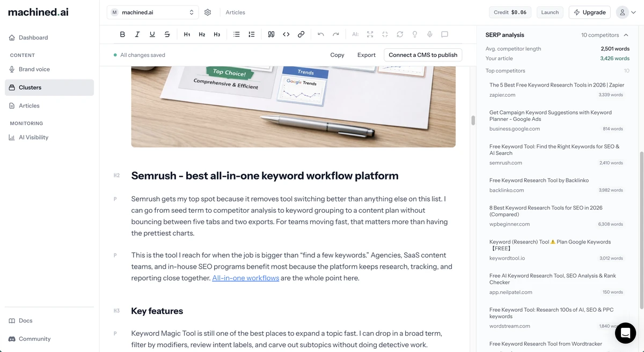This screenshot has height=352, width=644.
Task: Click the comment bubble toolbar icon
Action: coord(445,34)
